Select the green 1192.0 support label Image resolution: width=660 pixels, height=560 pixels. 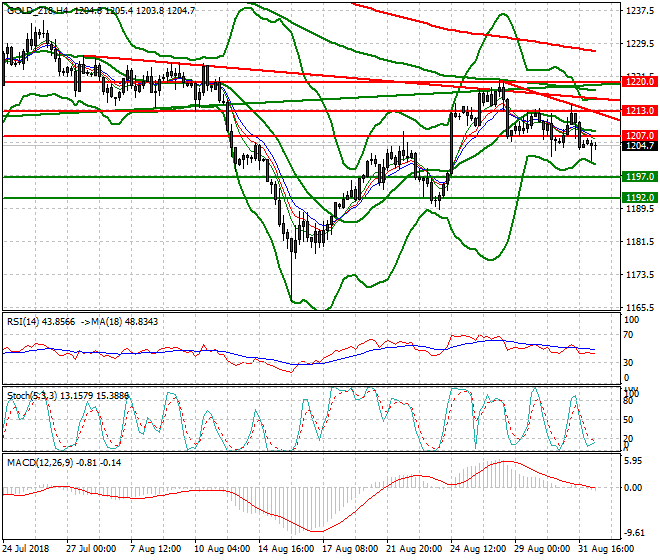click(x=637, y=198)
